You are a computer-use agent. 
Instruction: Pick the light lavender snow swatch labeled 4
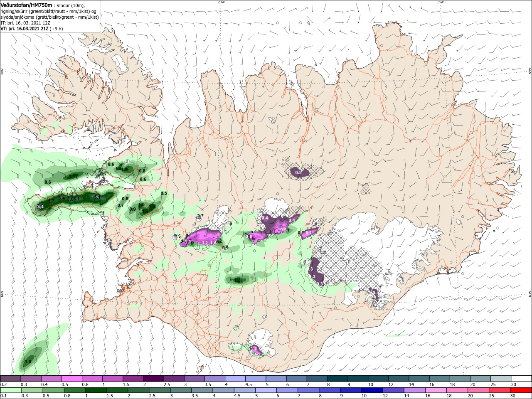235,379
